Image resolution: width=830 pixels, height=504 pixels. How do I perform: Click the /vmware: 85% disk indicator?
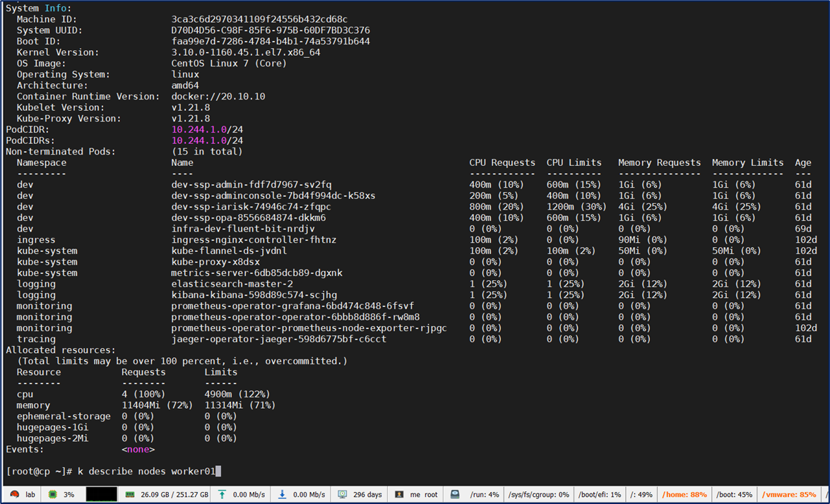click(790, 495)
